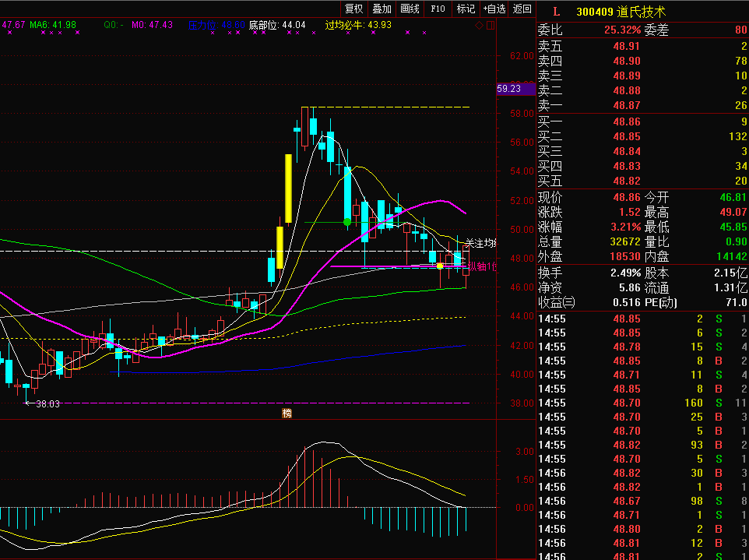Click the green dot signal marker
This screenshot has width=749, height=560.
click(x=347, y=222)
